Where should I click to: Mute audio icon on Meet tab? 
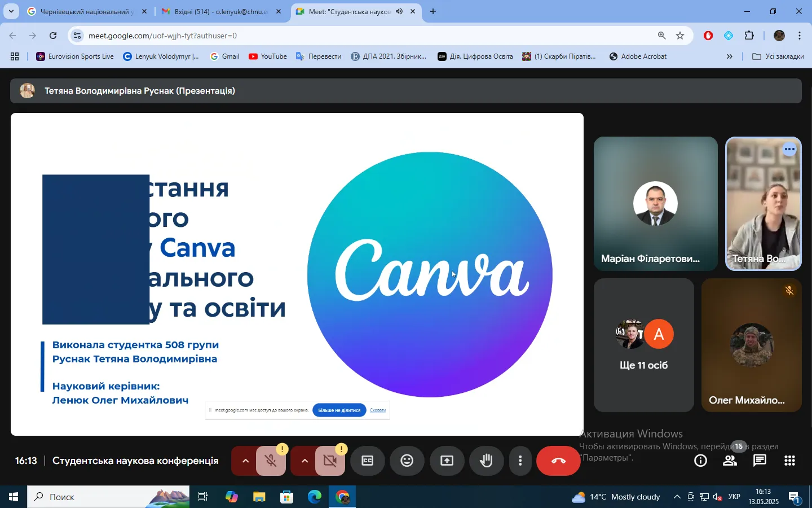pos(399,11)
